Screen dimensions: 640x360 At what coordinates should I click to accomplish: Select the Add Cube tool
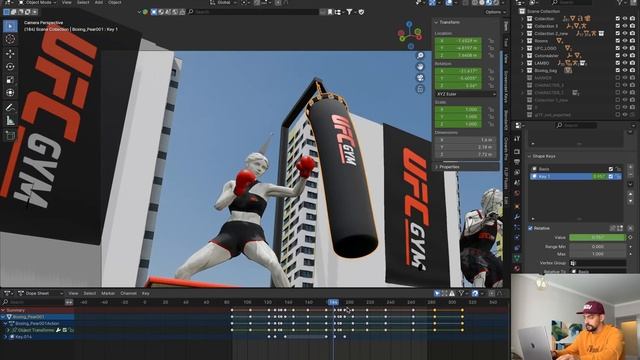click(10, 135)
